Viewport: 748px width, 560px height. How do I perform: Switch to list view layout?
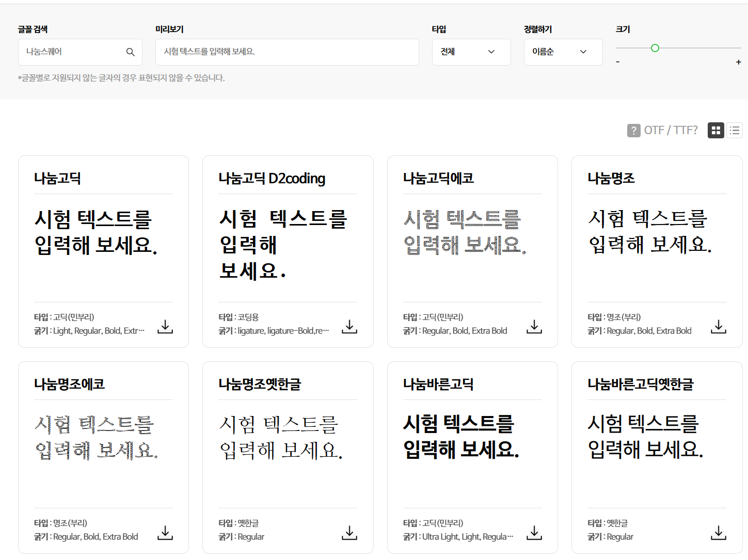click(x=735, y=131)
